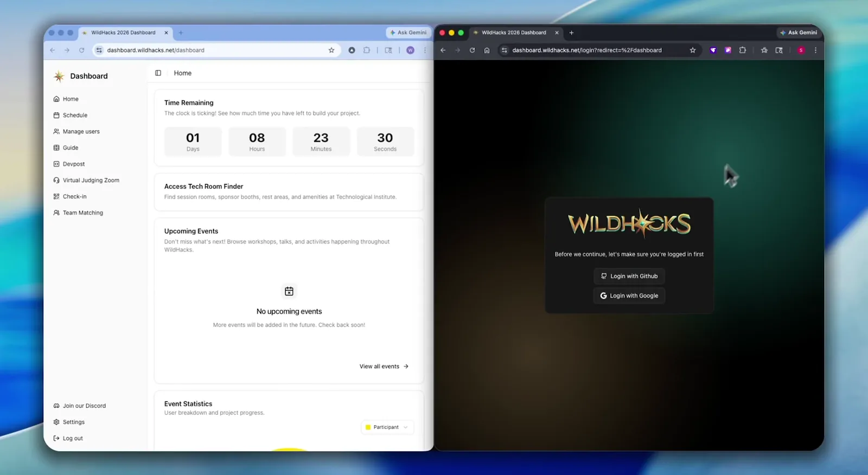Bookmark the login page with the right window star

click(x=693, y=50)
